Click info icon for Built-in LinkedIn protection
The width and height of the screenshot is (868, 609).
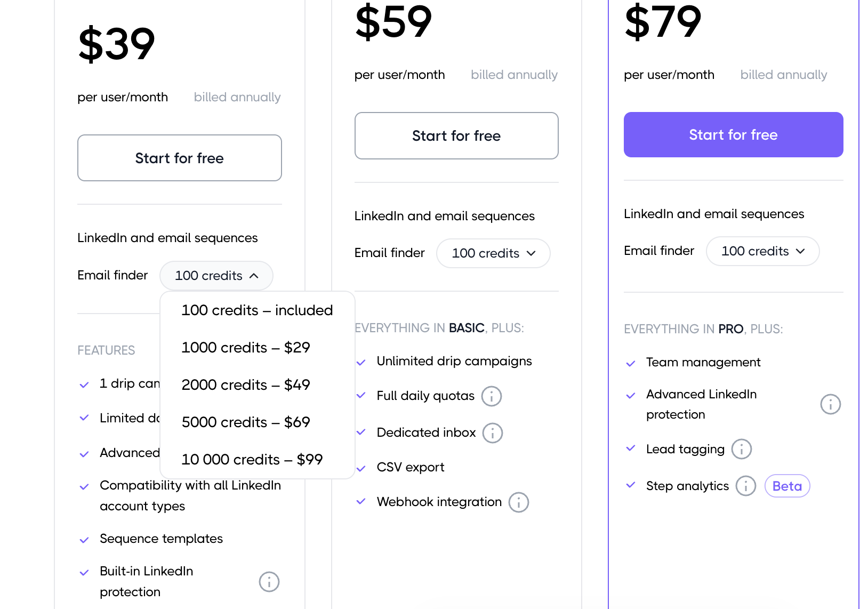coord(269,582)
